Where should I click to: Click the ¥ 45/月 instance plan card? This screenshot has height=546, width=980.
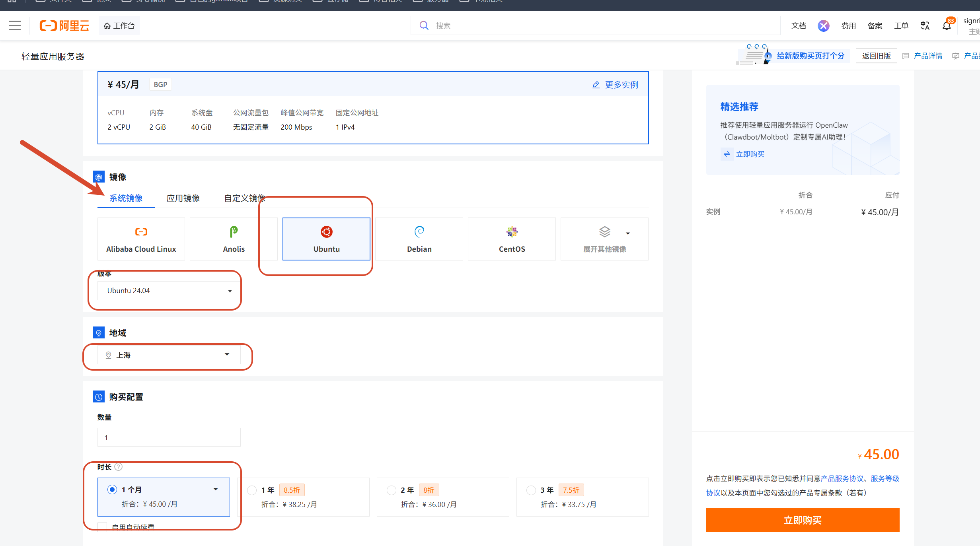373,108
